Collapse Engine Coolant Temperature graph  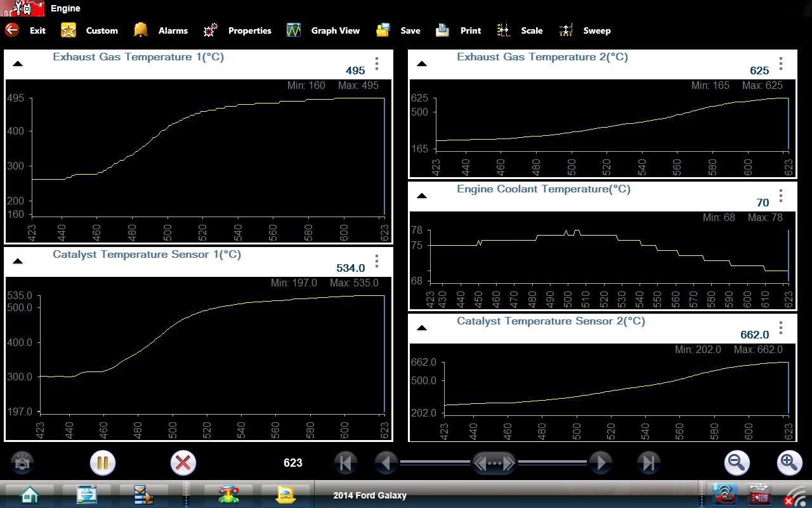click(422, 196)
